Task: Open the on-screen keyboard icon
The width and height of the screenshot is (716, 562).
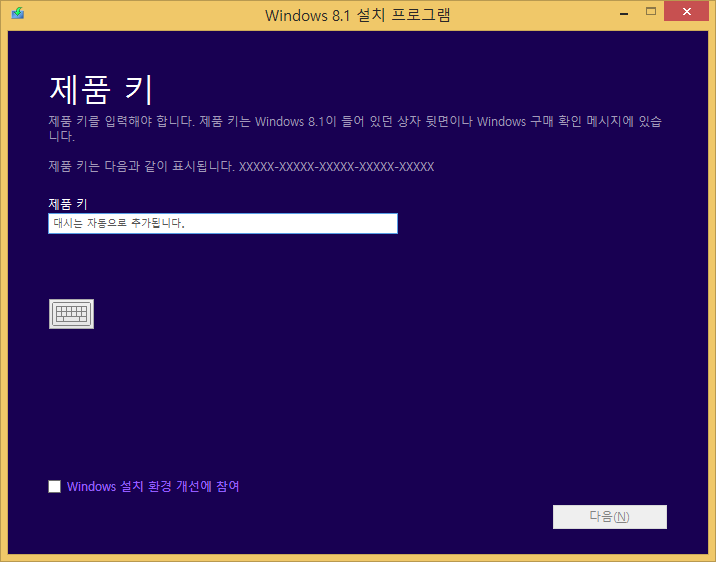Action: 71,314
